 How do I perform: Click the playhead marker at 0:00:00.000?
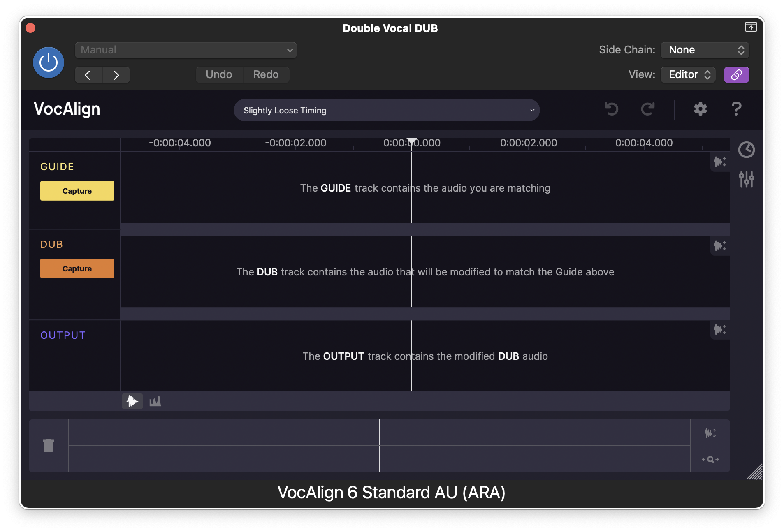(411, 142)
